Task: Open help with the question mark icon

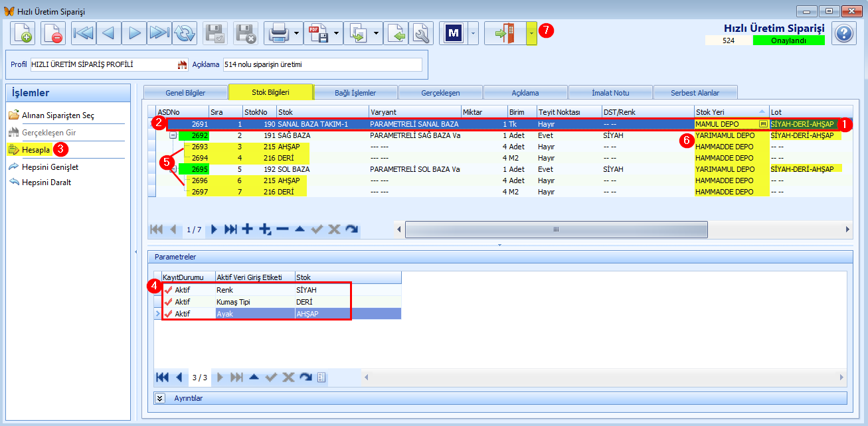Action: [843, 33]
